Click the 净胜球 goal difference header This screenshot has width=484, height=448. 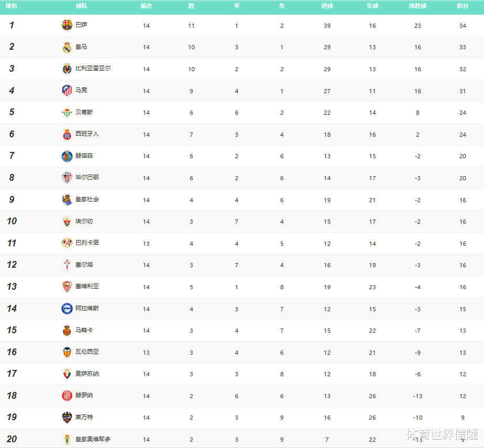point(417,6)
